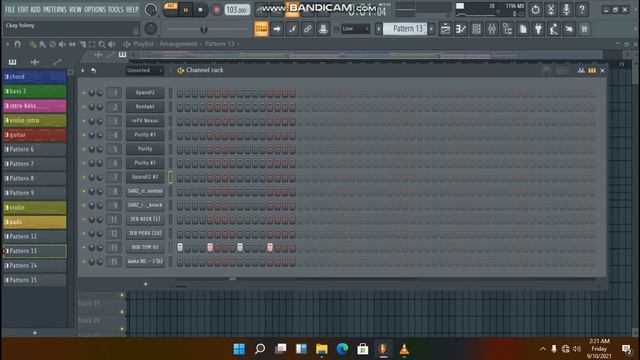Select the playlist zoom tool
Image resolution: width=640 pixels, height=360 pixels.
pos(102,44)
